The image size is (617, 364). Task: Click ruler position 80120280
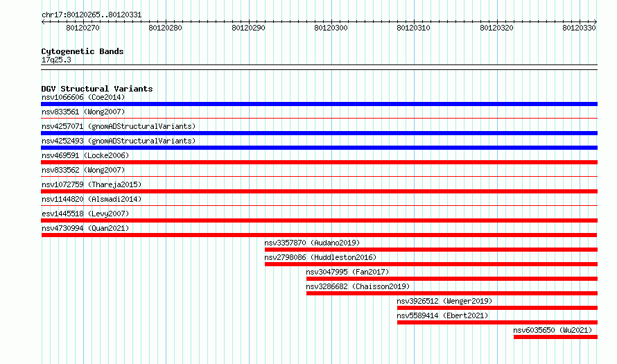pos(165,28)
